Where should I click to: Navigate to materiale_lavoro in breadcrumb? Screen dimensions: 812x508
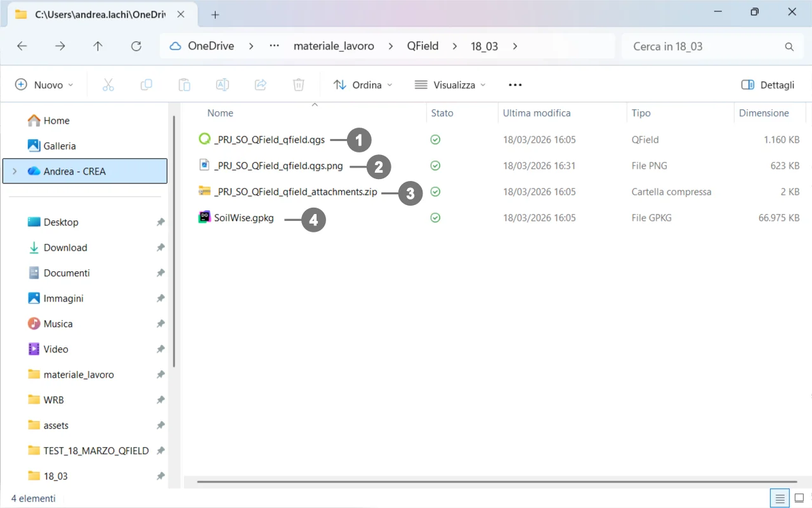click(334, 46)
